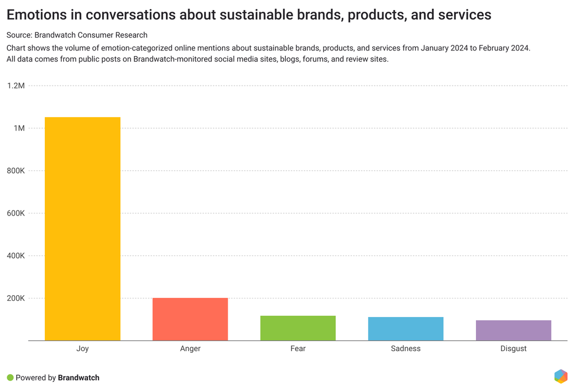Open the Powered by Brandwatch link
574x392 pixels.
pos(57,378)
